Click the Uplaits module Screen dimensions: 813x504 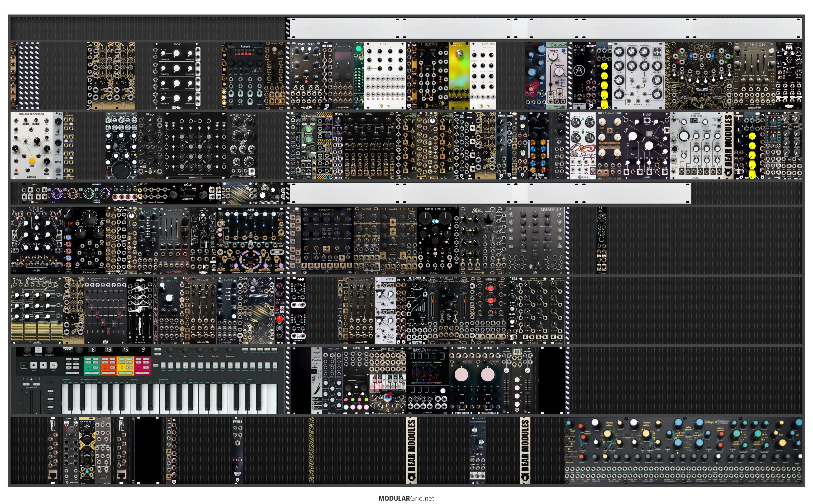pyautogui.click(x=148, y=241)
